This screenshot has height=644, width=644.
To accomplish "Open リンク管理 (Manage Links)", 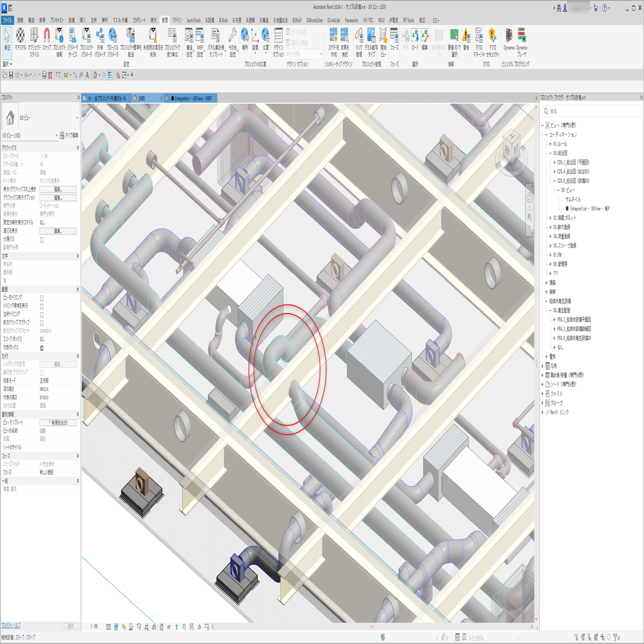I will [x=359, y=42].
